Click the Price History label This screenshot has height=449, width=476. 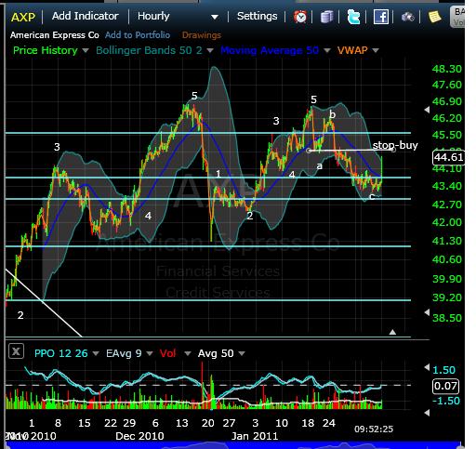click(46, 50)
